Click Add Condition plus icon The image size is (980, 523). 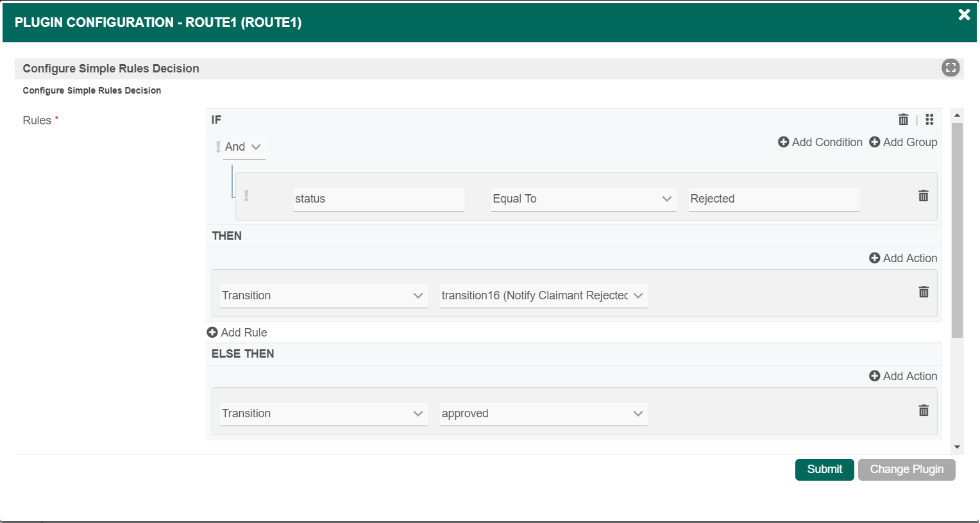pyautogui.click(x=784, y=142)
